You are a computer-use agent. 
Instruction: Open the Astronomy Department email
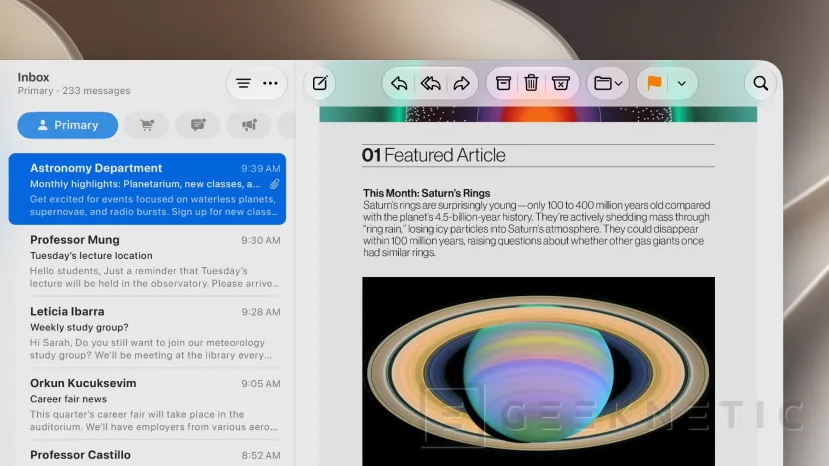point(147,189)
